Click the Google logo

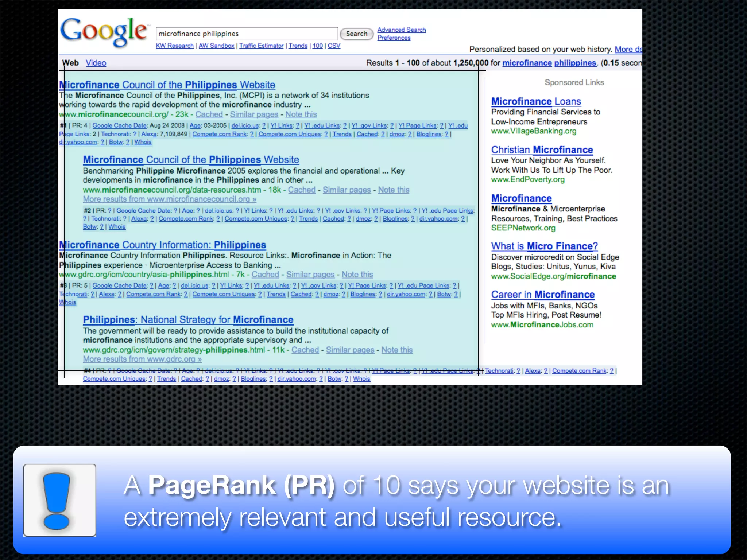[104, 32]
